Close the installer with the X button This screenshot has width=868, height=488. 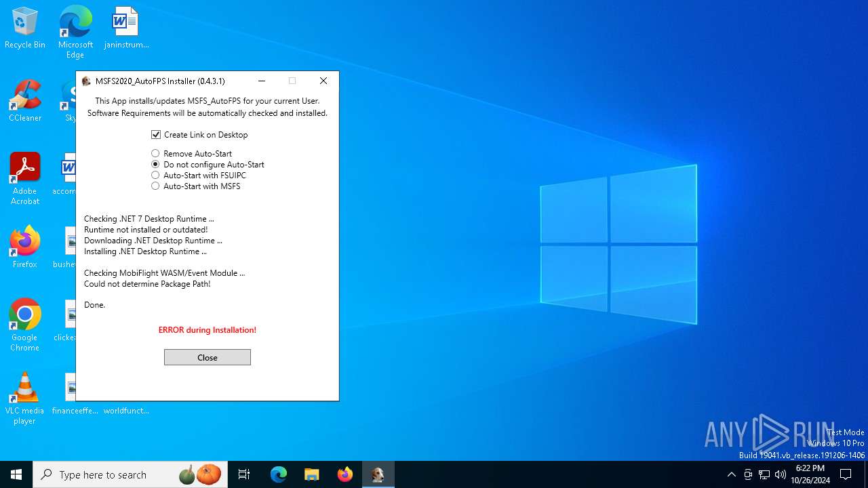323,81
